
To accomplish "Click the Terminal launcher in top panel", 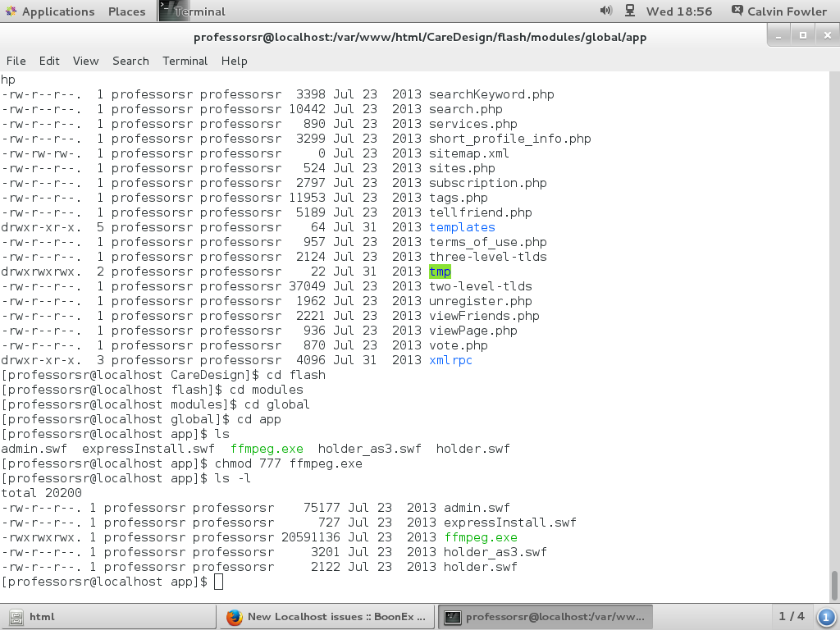I will (193, 11).
